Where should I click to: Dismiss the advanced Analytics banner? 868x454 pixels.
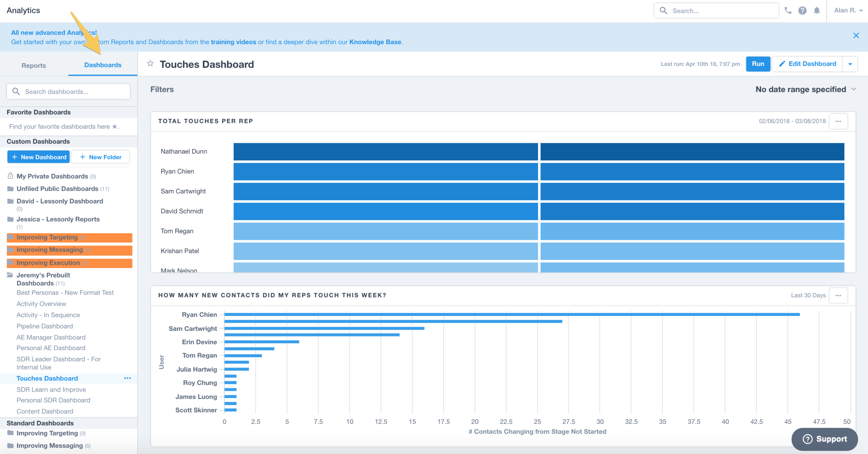tap(856, 36)
